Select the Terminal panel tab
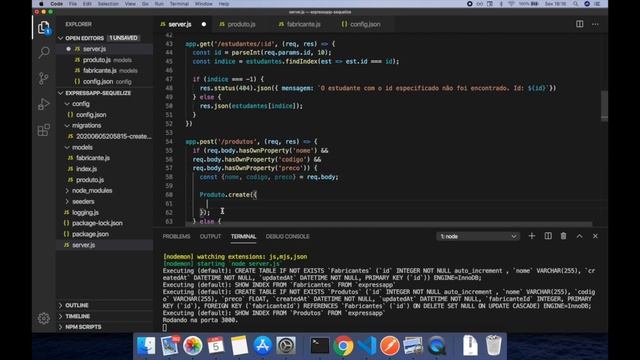640x360 pixels. tap(243, 236)
